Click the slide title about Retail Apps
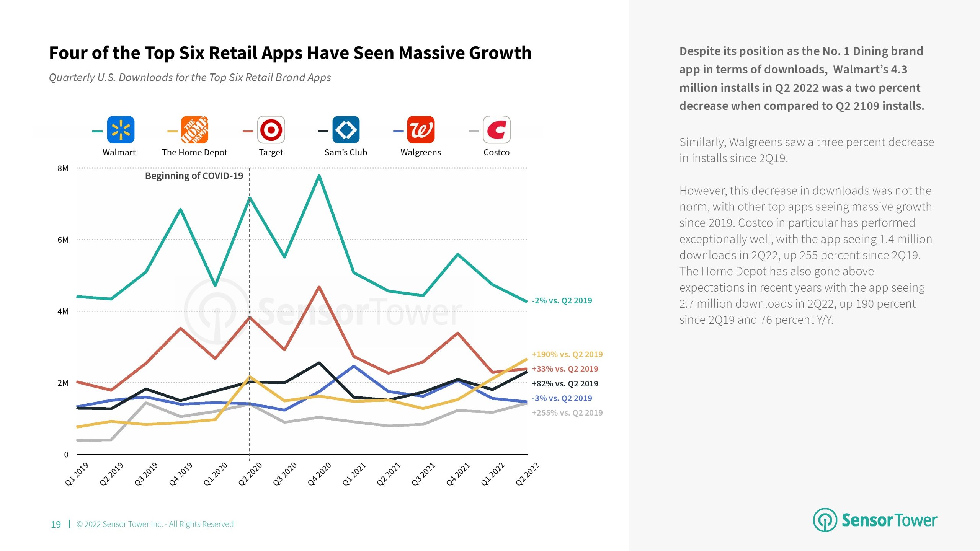Image resolution: width=980 pixels, height=551 pixels. click(290, 53)
